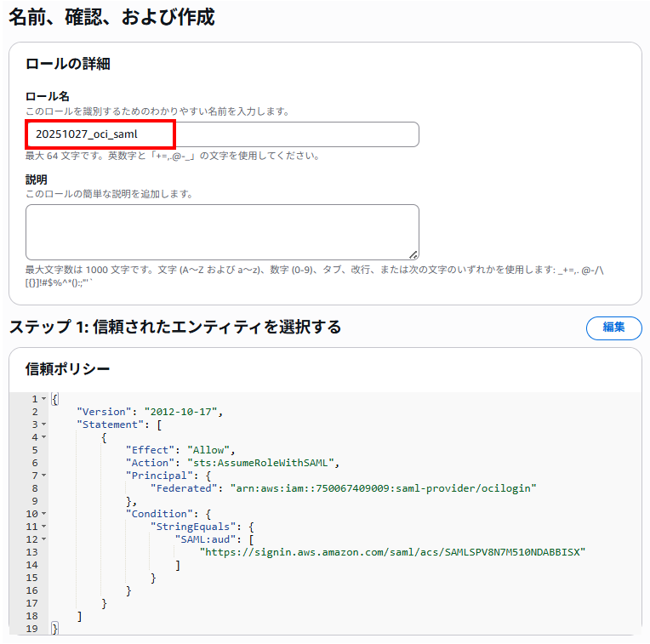The height and width of the screenshot is (644, 650).
Task: Click the Version 2012-10-17 line in policy
Action: coord(149,412)
